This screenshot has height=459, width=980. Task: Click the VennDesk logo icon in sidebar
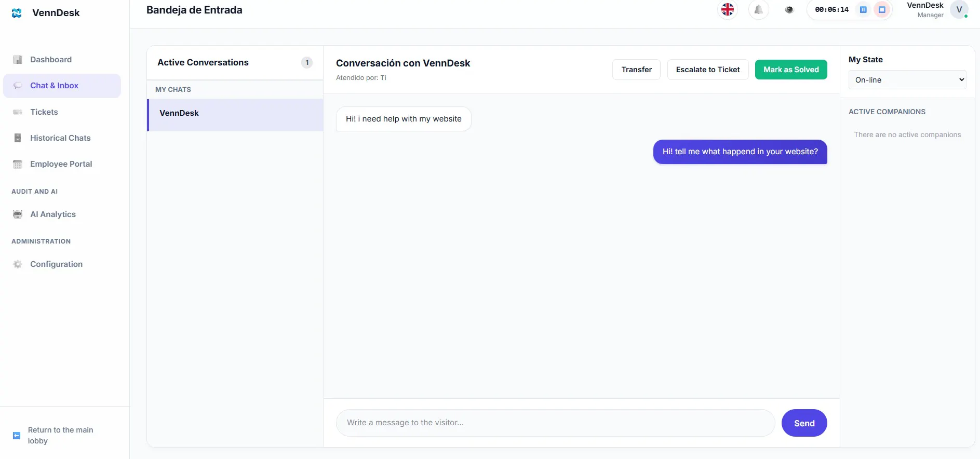[17, 13]
